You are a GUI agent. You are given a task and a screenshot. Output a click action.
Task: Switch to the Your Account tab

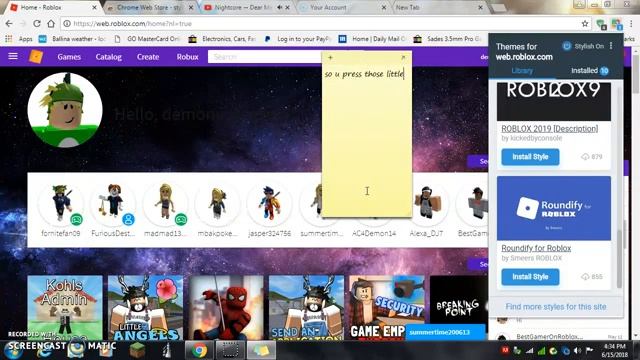coord(343,7)
